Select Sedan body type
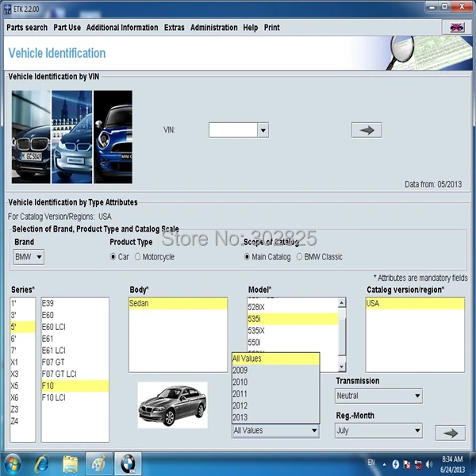The image size is (476, 476). 178,304
